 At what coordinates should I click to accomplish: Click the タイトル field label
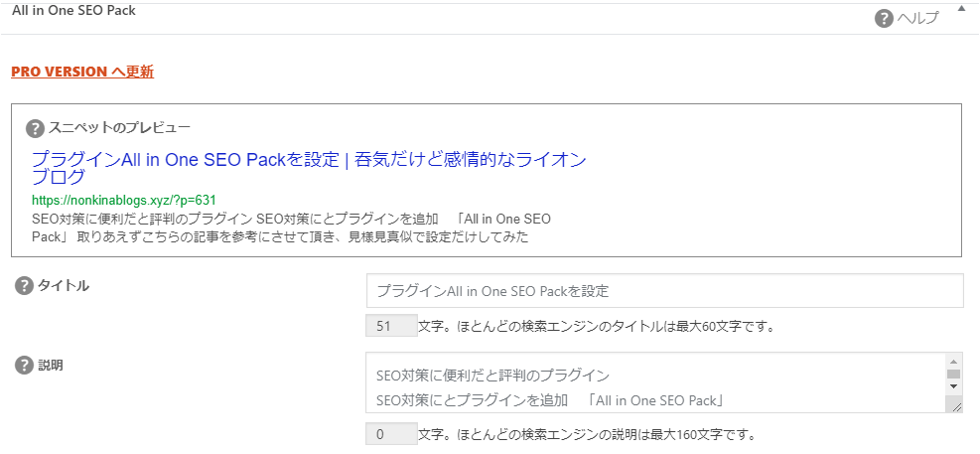click(64, 286)
